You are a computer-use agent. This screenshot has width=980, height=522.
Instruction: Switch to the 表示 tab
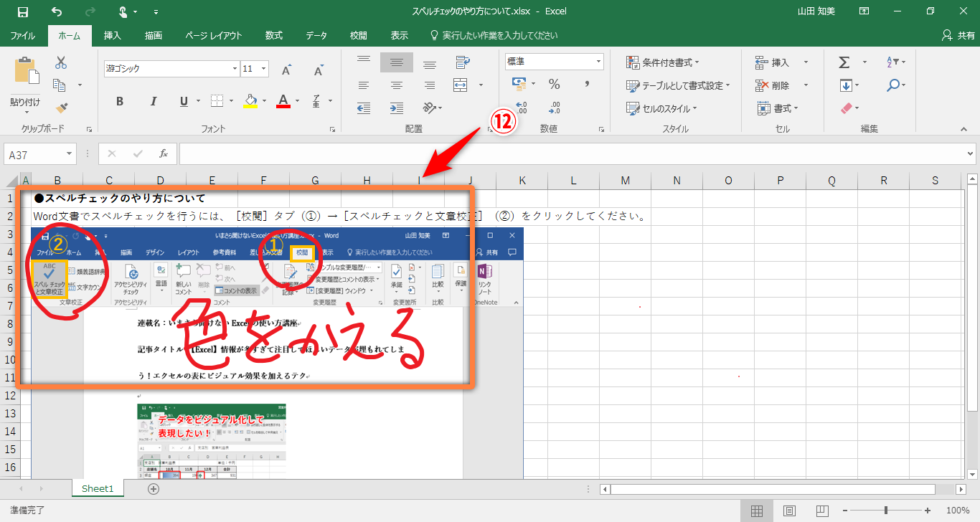400,35
